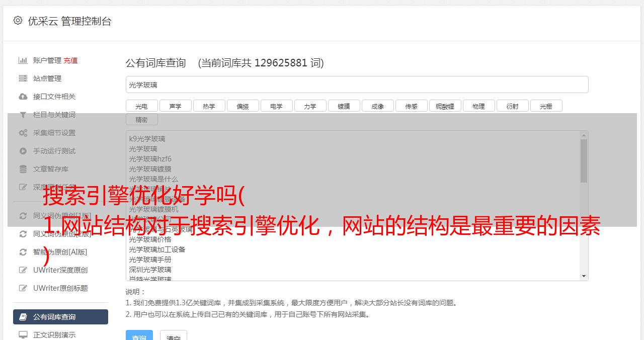The height and width of the screenshot is (340, 644).
Task: Click the 电学 tag button
Action: point(276,106)
